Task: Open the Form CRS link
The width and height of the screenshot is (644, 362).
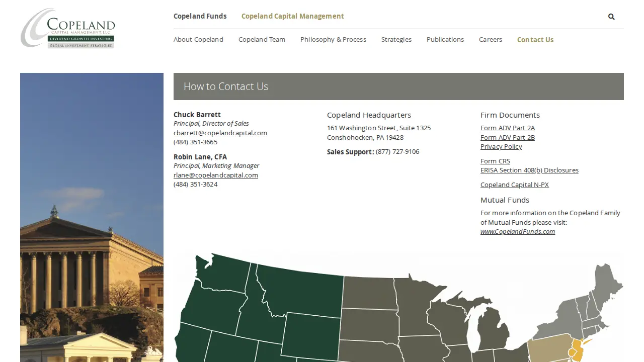Action: tap(495, 161)
